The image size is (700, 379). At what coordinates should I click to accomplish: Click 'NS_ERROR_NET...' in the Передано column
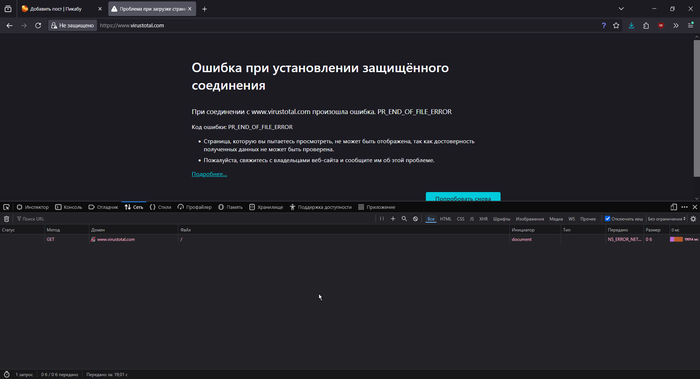click(x=624, y=239)
